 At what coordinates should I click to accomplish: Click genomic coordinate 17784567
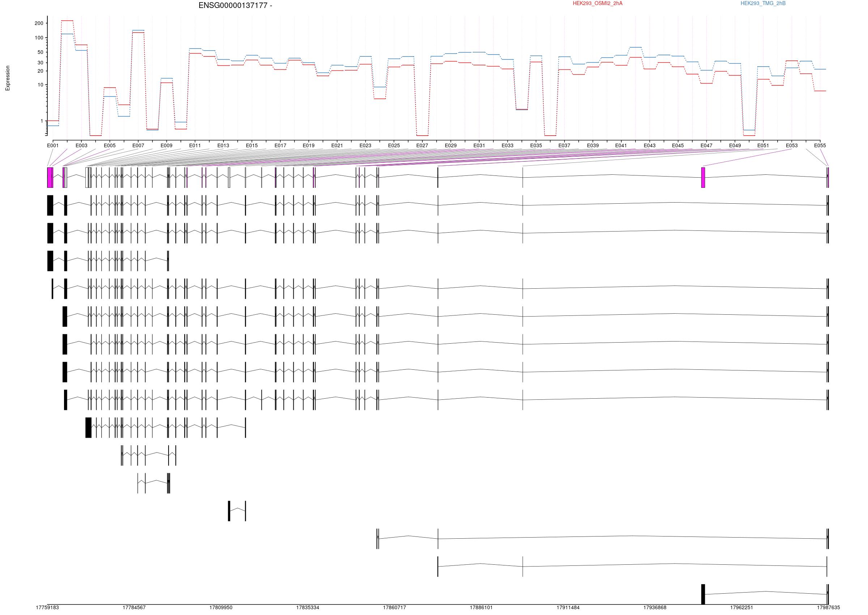tap(134, 607)
